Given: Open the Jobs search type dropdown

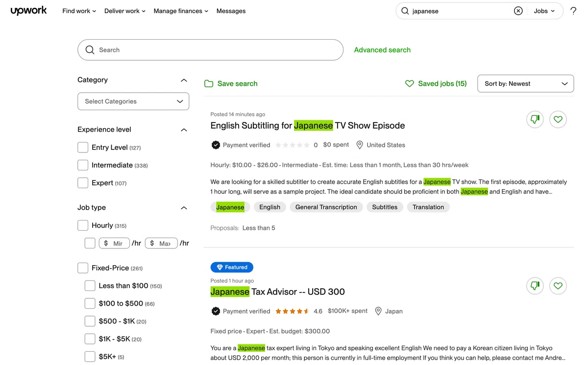Looking at the screenshot, I should pyautogui.click(x=544, y=11).
